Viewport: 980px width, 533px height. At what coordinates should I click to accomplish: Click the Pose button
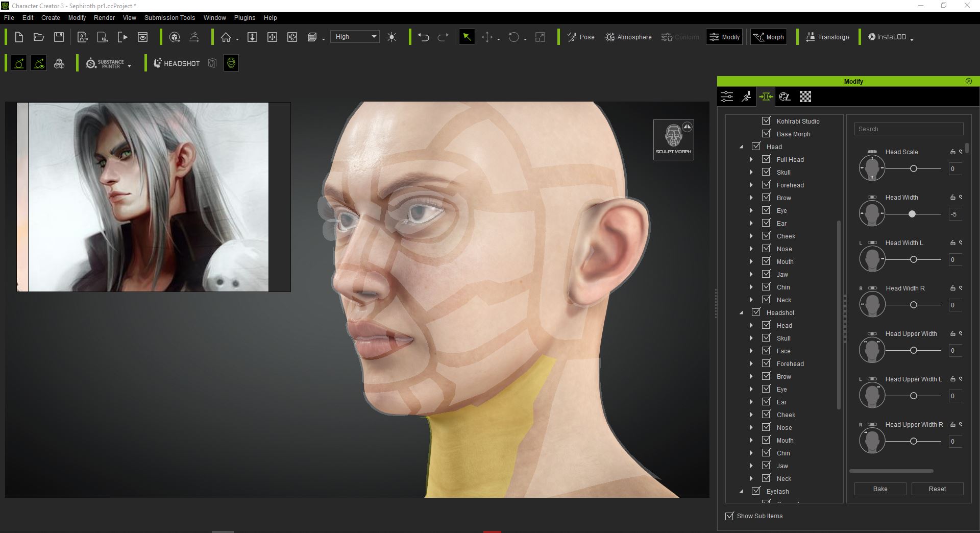[581, 37]
